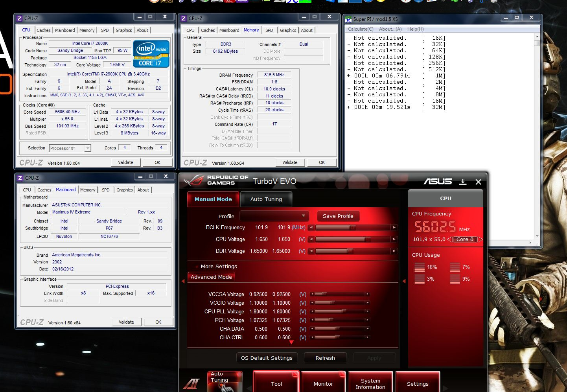The height and width of the screenshot is (392, 567).
Task: Click the Super PI row for 1M
Action: click(x=396, y=76)
